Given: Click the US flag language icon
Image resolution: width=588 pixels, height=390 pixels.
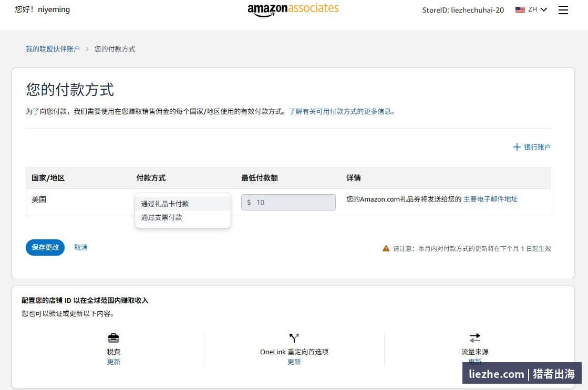Looking at the screenshot, I should click(520, 10).
